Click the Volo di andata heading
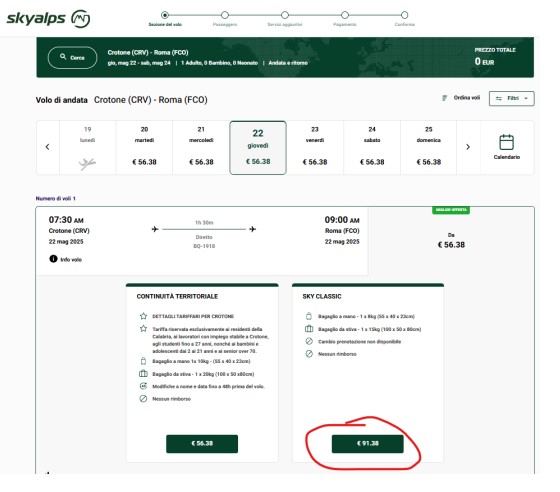 coord(61,100)
